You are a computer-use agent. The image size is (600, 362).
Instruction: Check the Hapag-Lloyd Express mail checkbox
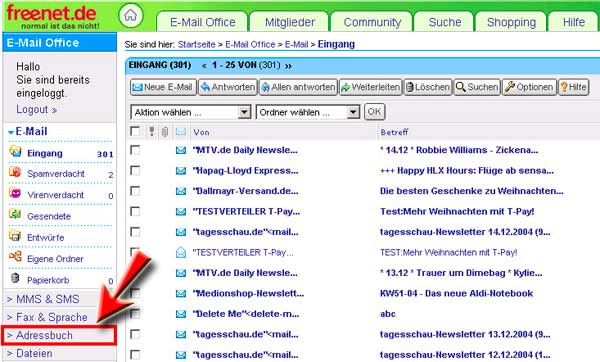click(x=135, y=170)
